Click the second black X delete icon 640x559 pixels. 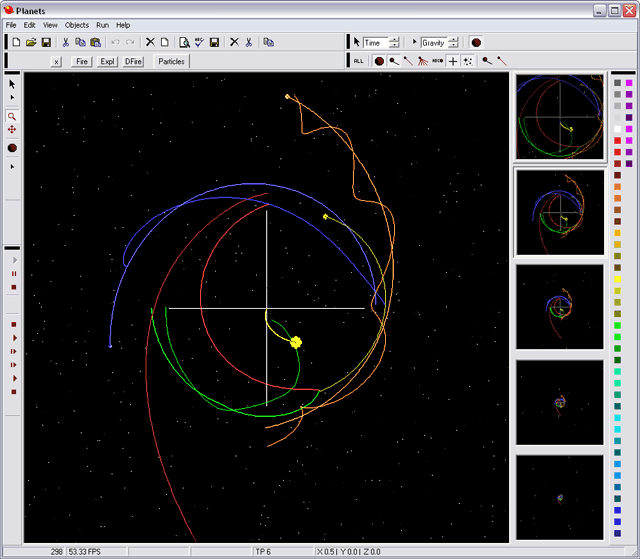pyautogui.click(x=234, y=42)
